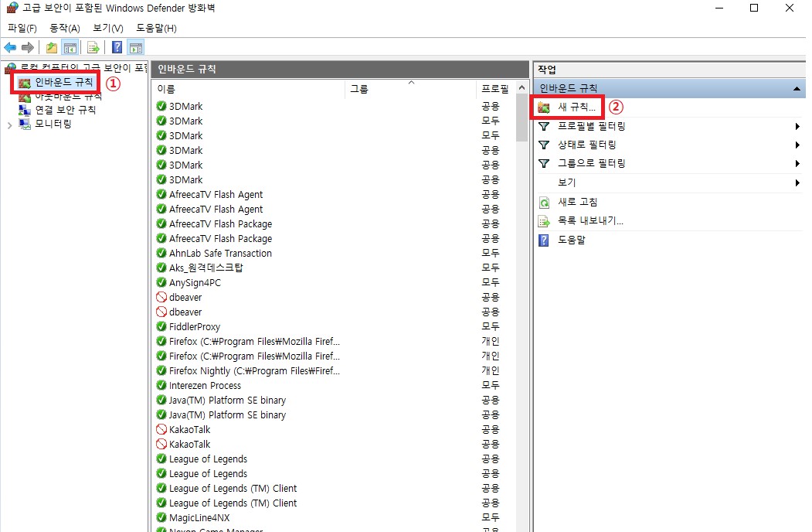The width and height of the screenshot is (812, 532).
Task: Sort by the 그룹 column header
Action: point(410,89)
